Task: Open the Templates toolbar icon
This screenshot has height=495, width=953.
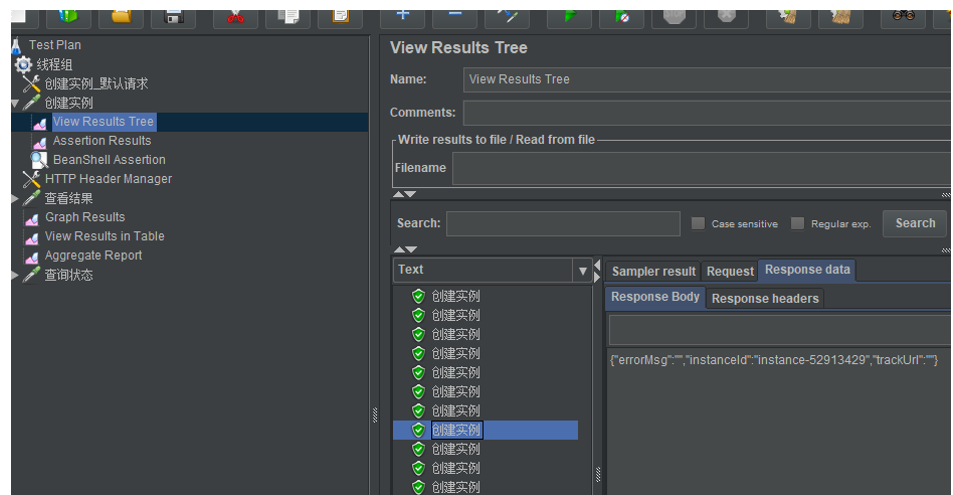Action: point(68,17)
